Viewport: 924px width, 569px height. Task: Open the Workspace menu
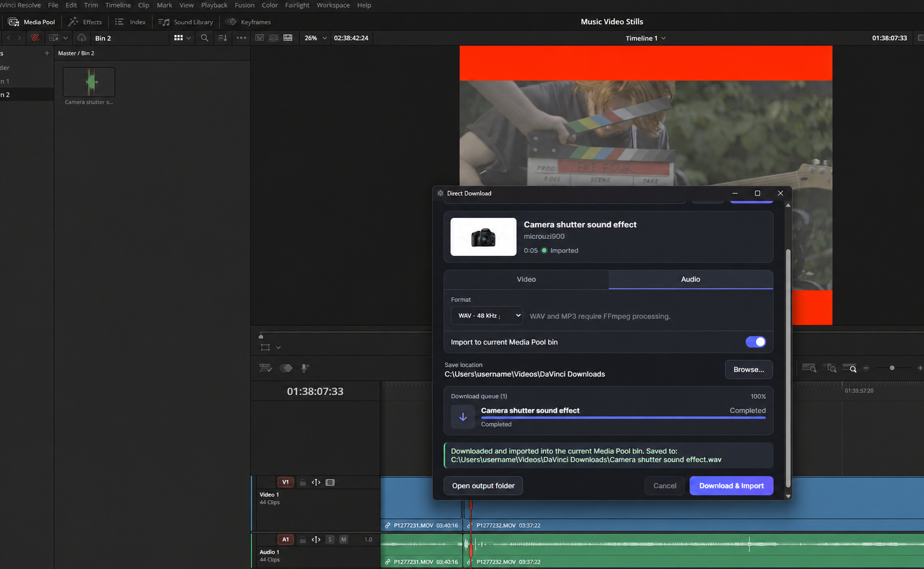point(333,5)
